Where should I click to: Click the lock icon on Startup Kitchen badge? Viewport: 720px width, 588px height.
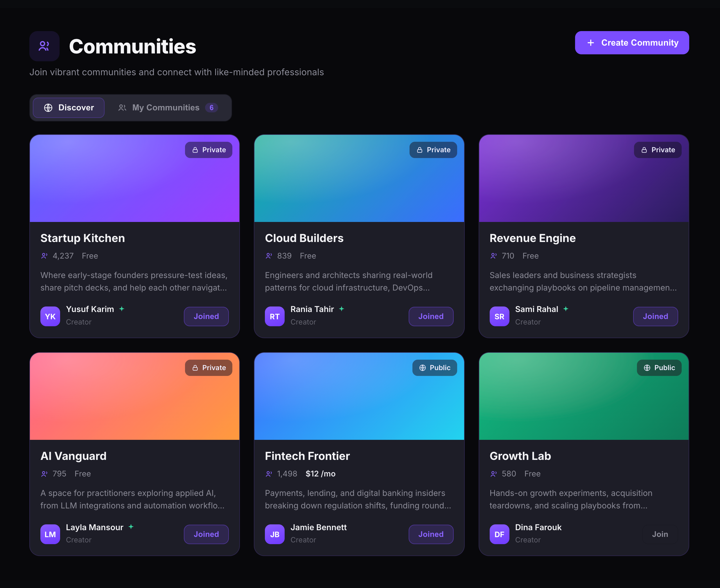195,150
